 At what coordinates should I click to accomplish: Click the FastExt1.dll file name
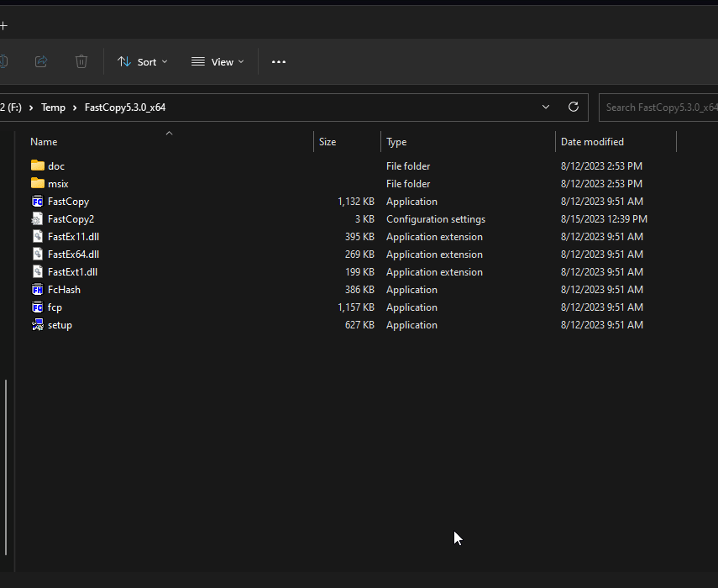[x=72, y=272]
